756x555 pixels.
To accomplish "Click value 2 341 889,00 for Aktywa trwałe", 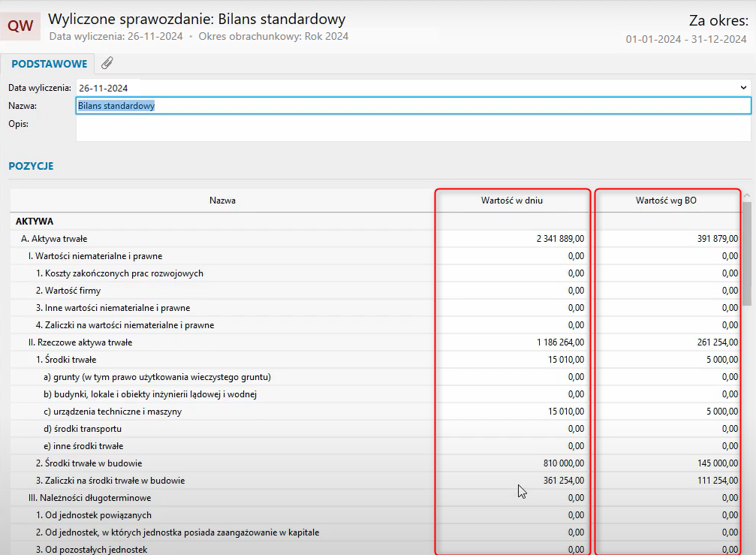I will (x=560, y=239).
